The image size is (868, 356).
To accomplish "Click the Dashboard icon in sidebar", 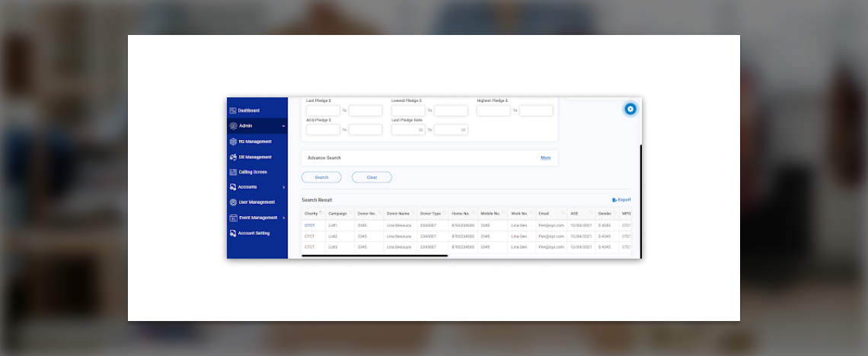I will coord(233,111).
